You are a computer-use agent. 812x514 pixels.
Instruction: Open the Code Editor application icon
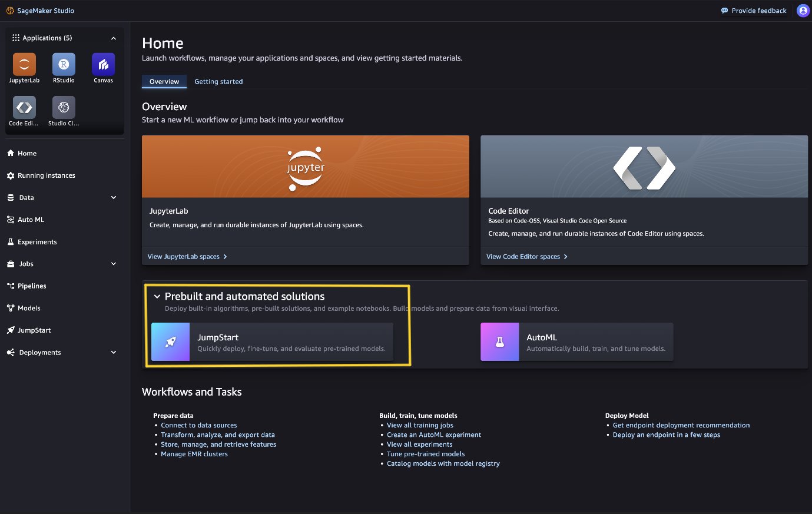coord(24,107)
